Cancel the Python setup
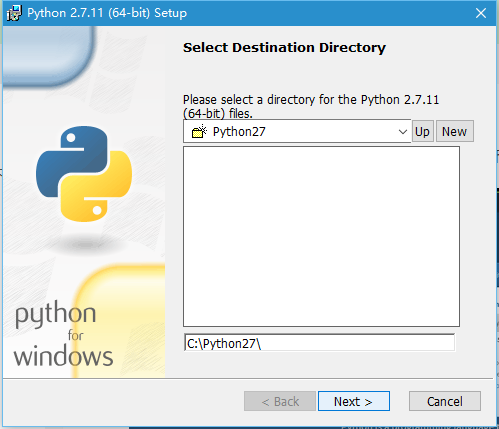This screenshot has height=429, width=499. (x=445, y=401)
